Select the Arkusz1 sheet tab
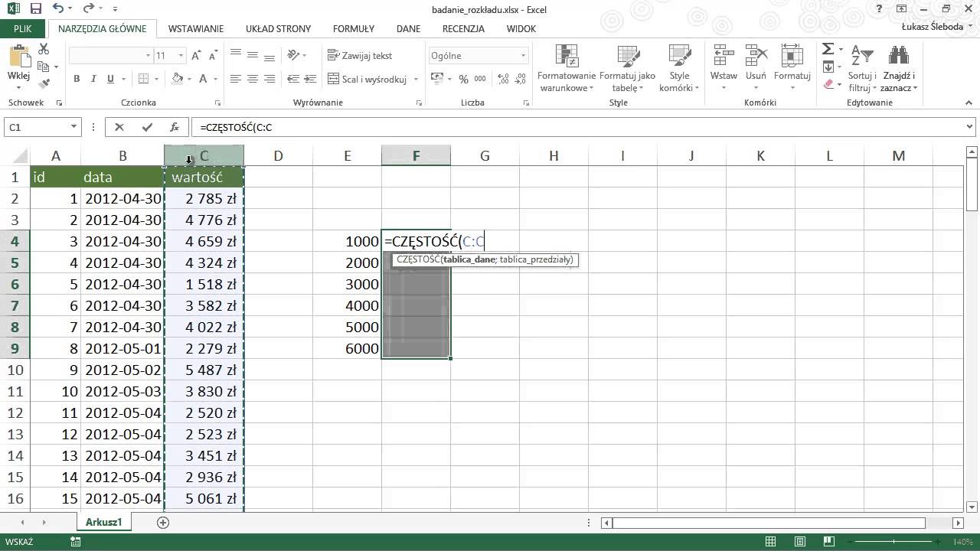This screenshot has width=980, height=551. (x=103, y=522)
